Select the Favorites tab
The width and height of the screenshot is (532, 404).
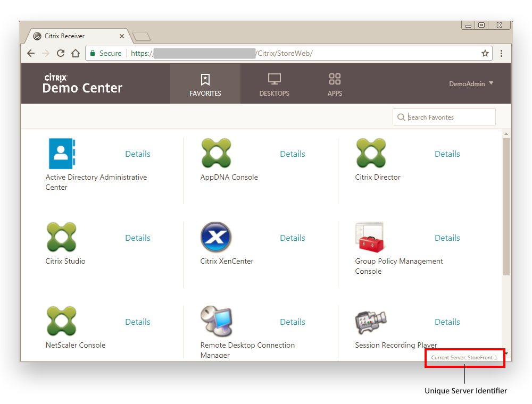click(205, 83)
